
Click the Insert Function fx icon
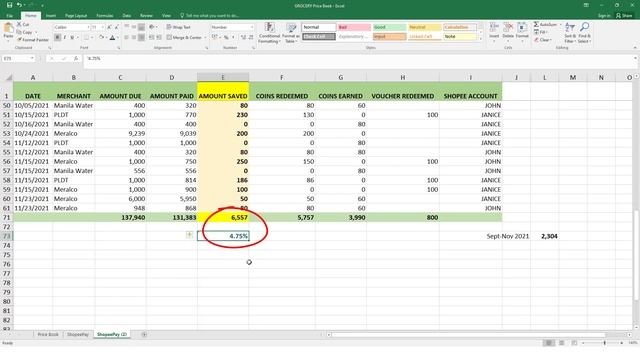[x=76, y=58]
